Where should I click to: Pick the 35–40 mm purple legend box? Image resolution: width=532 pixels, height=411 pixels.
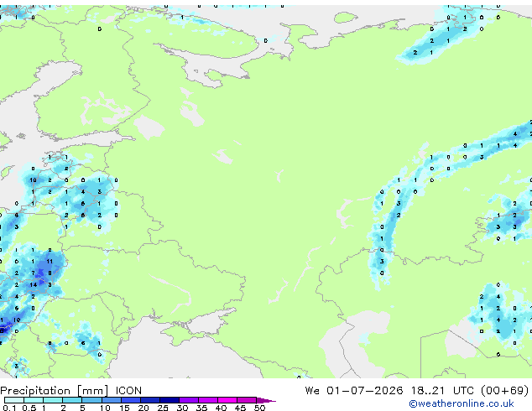click(x=207, y=400)
